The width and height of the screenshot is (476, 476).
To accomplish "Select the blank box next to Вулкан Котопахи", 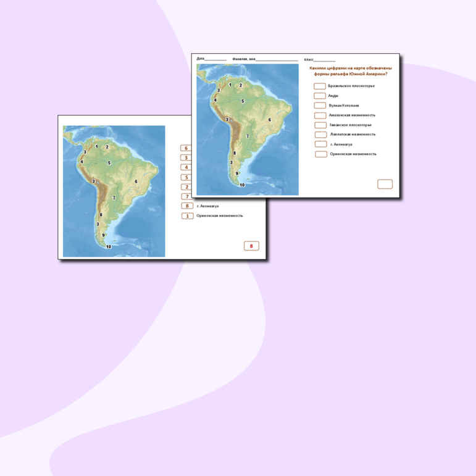I will pyautogui.click(x=319, y=106).
